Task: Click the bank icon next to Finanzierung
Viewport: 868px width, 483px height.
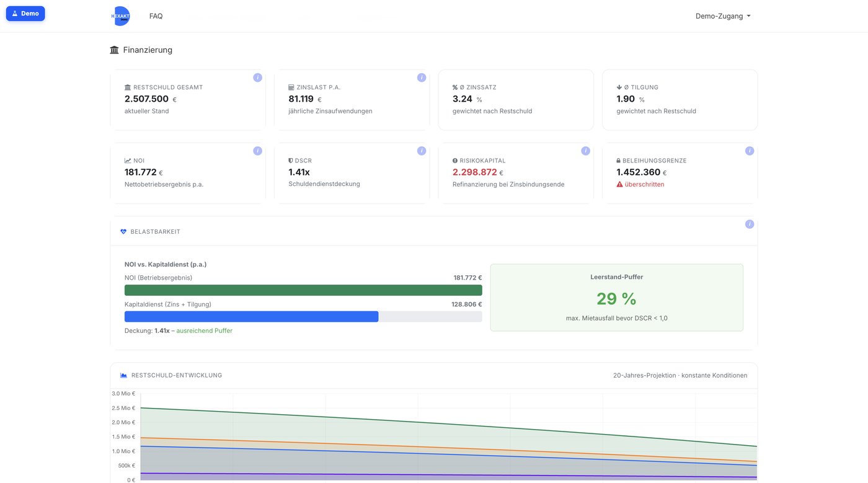Action: [x=114, y=50]
